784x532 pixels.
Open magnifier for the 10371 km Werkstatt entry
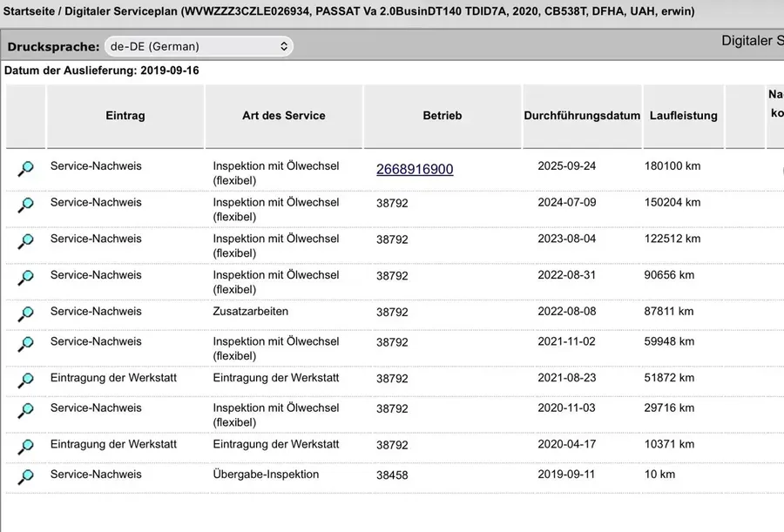[x=25, y=447]
